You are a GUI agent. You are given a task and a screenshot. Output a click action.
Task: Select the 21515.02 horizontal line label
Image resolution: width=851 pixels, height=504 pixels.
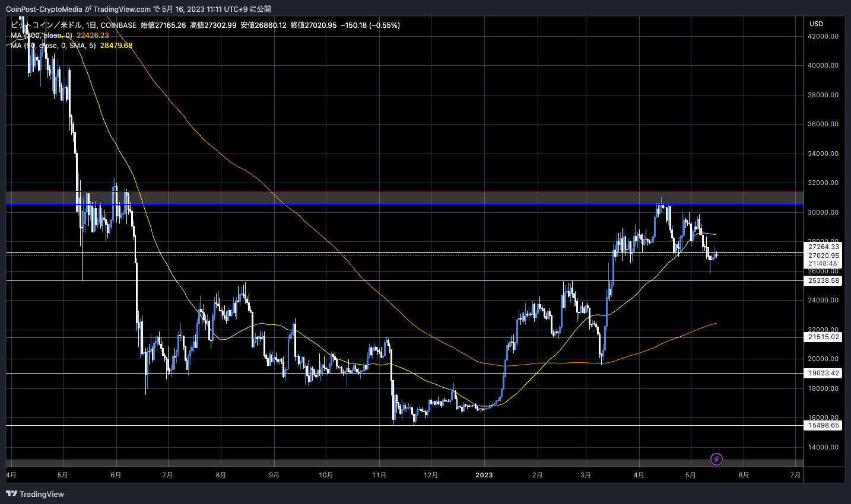tap(824, 337)
